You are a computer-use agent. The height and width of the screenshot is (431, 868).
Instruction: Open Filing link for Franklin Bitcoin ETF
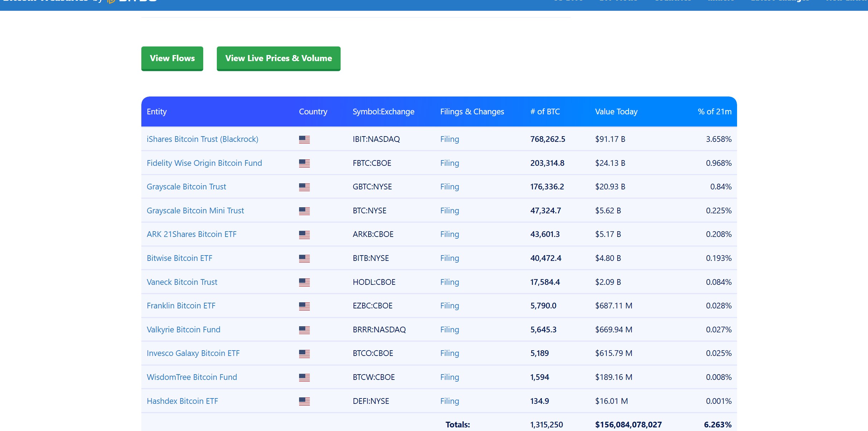coord(449,306)
